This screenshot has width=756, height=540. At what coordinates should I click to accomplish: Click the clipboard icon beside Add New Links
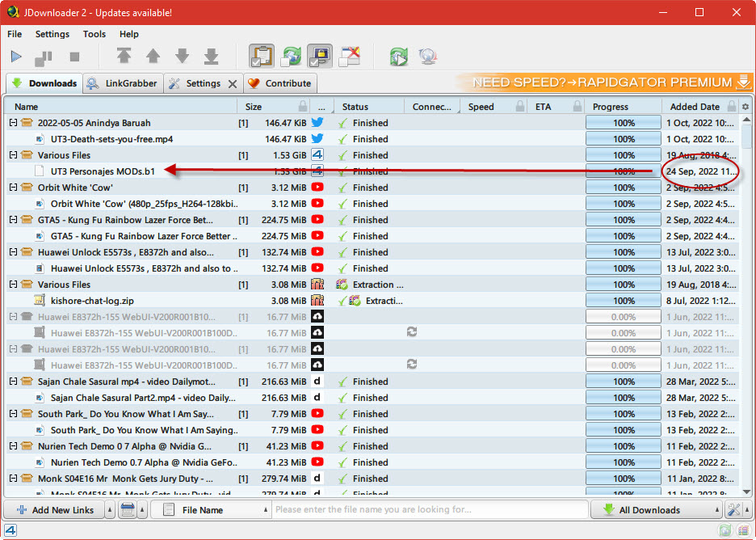tap(128, 509)
